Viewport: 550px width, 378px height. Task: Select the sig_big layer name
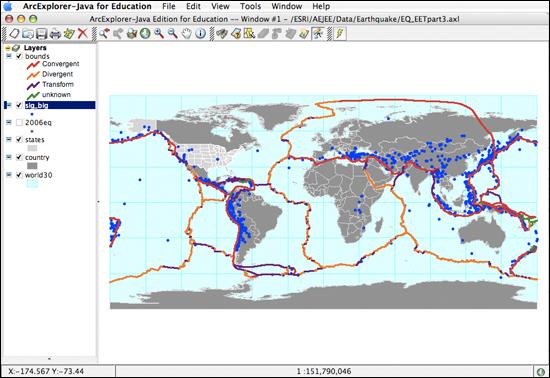point(37,105)
